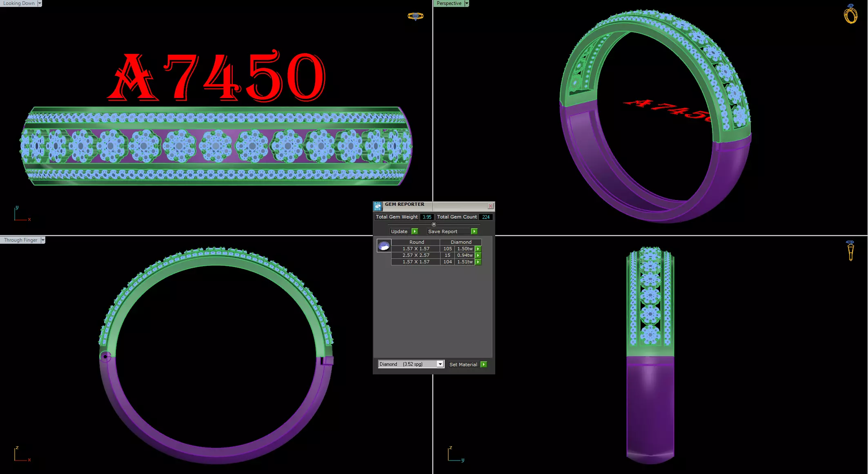Click green arrow for the 0.94tw row

pyautogui.click(x=478, y=255)
